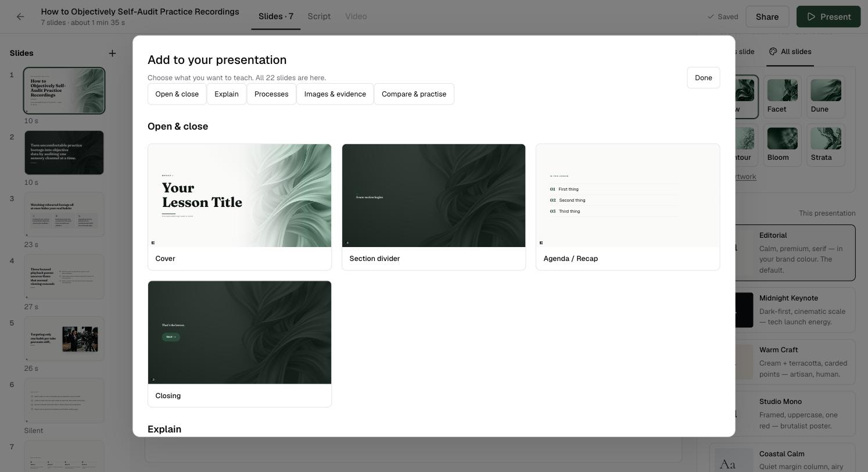Click the back arrow icon

20,17
